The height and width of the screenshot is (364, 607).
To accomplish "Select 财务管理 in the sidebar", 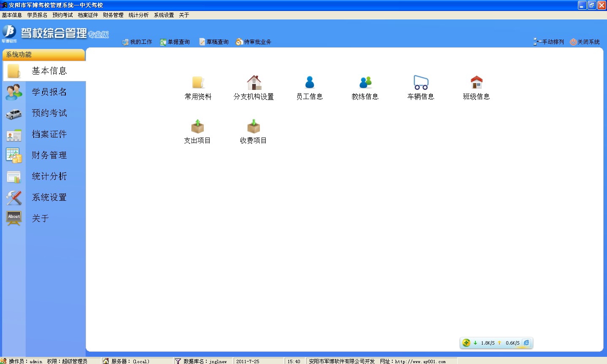I will pyautogui.click(x=44, y=155).
